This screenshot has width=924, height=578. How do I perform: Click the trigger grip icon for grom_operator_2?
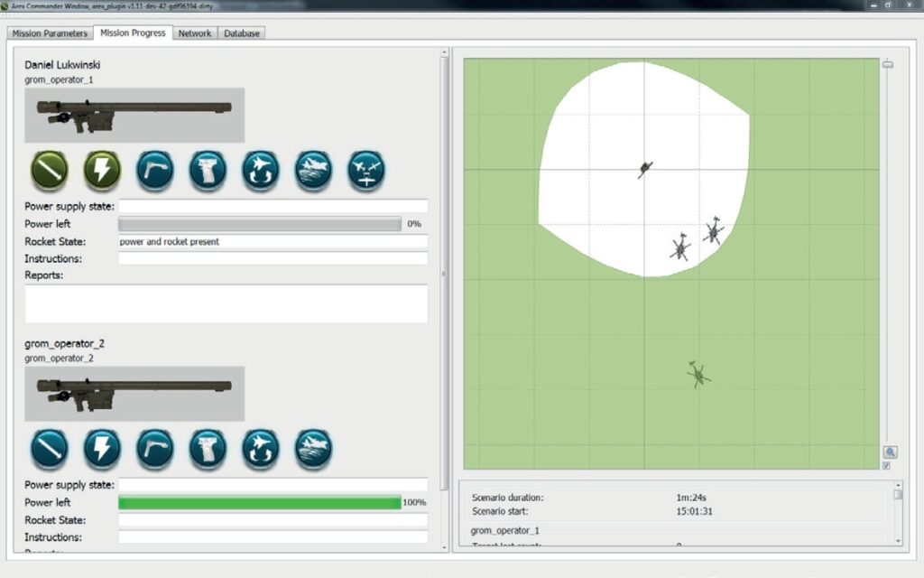pos(208,448)
